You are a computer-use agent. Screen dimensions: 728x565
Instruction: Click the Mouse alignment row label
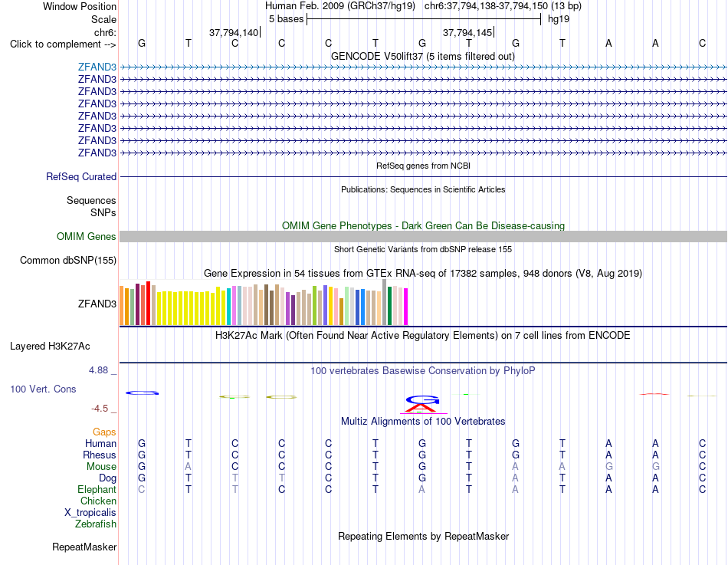(x=101, y=467)
